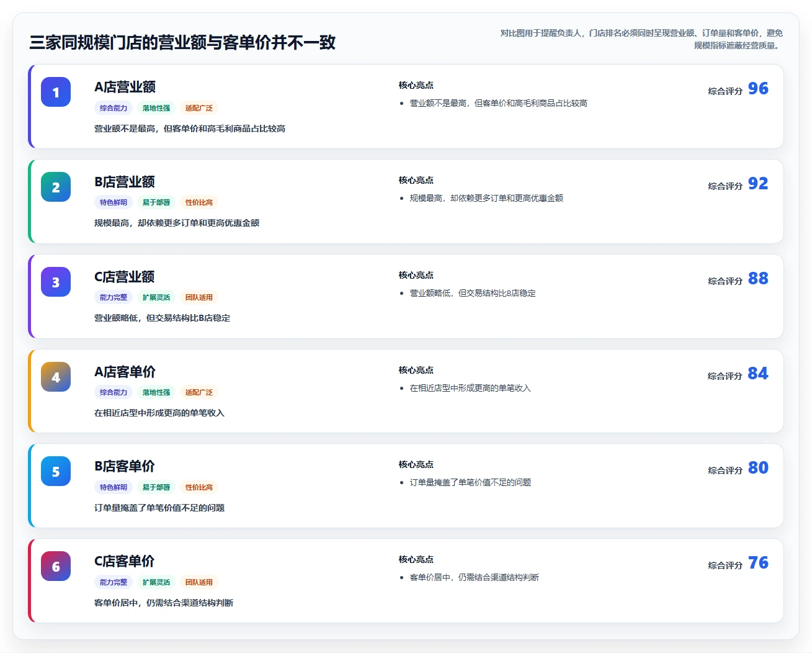Click 综合能力 tag in A店营业额 card
The width and height of the screenshot is (812, 653).
(x=114, y=108)
